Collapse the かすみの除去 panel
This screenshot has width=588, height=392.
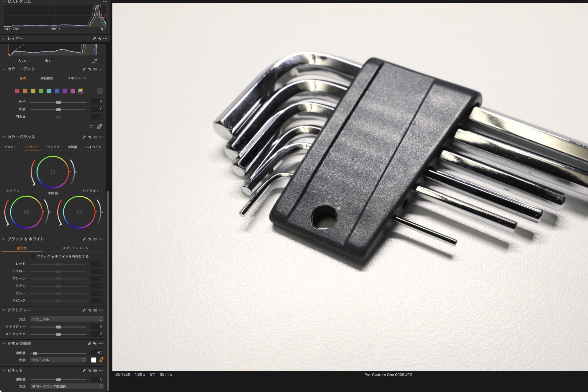[x=4, y=344]
